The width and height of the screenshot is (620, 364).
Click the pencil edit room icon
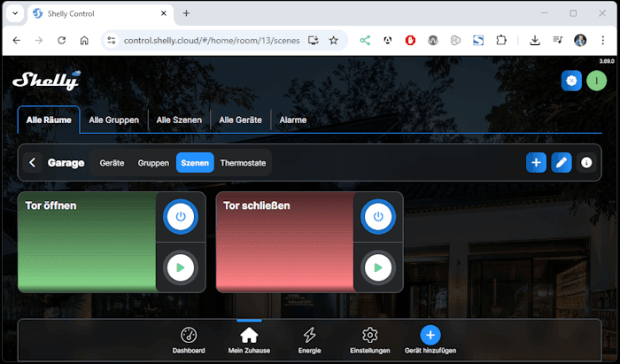(x=561, y=163)
